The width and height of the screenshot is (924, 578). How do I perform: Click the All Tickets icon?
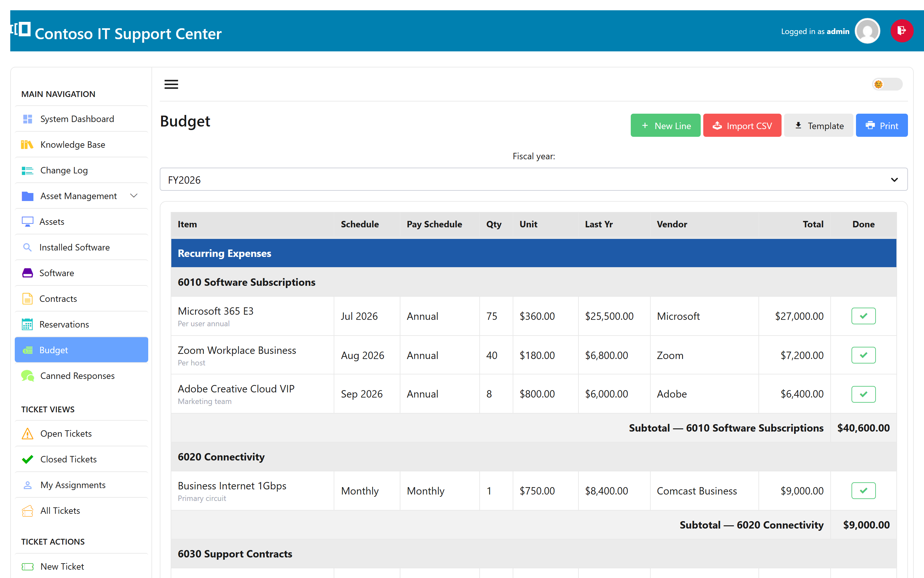click(x=28, y=511)
